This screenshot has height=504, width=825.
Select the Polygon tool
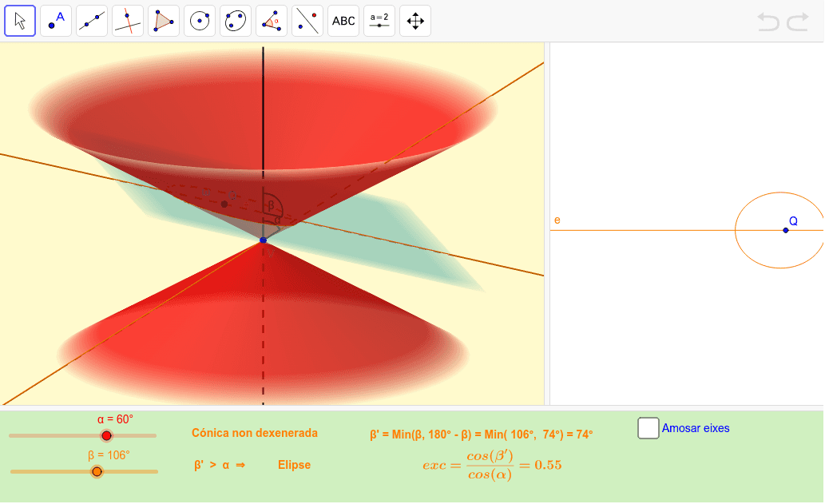(x=164, y=21)
